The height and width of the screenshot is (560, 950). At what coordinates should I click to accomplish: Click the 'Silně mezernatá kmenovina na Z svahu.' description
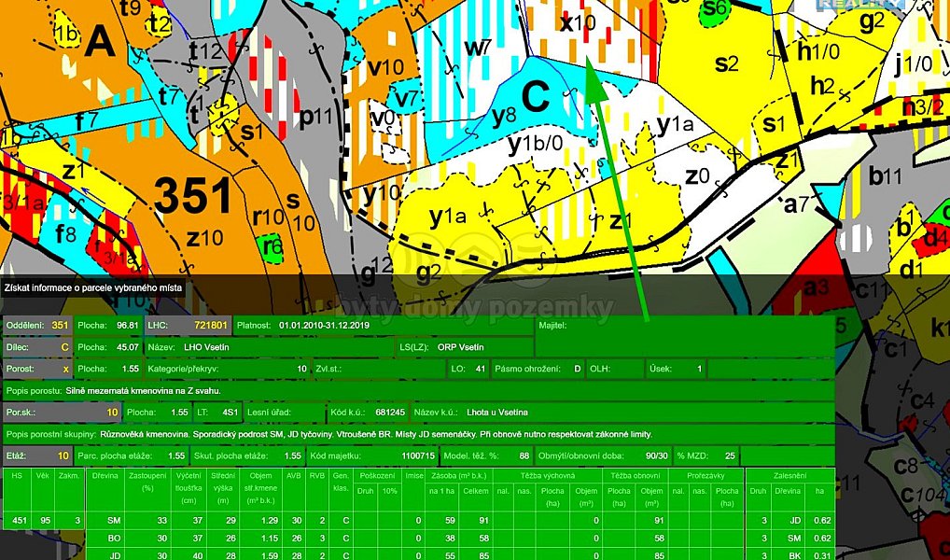(143, 391)
